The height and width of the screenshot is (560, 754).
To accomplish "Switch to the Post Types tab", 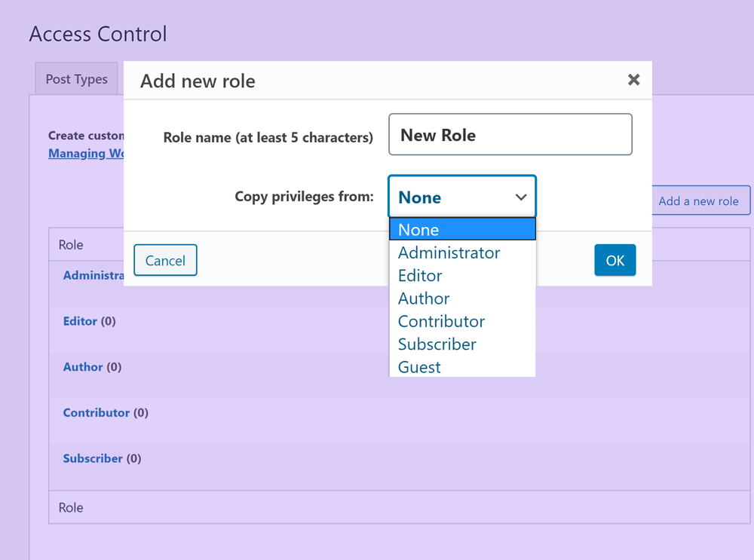I will click(76, 78).
